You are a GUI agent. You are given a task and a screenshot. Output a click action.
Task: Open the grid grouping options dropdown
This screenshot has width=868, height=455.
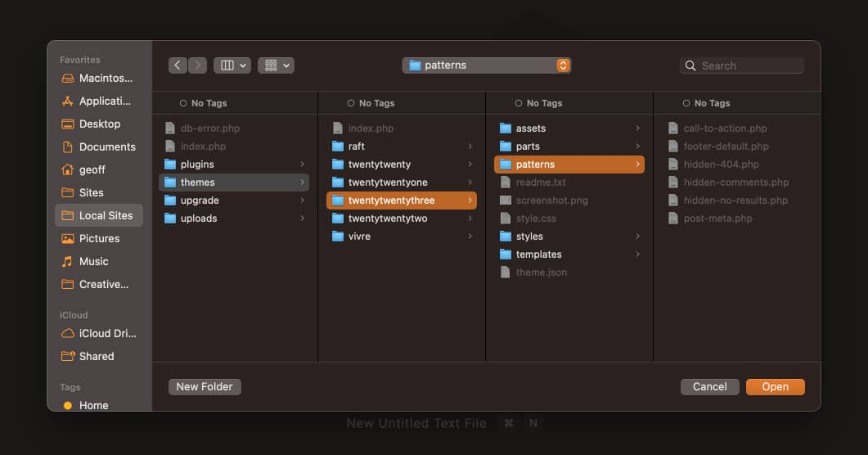coord(276,65)
